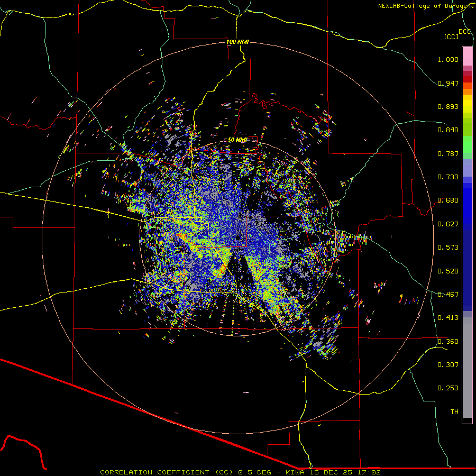Click the 50 NMI range ring label
The width and height of the screenshot is (476, 476).
[237, 140]
